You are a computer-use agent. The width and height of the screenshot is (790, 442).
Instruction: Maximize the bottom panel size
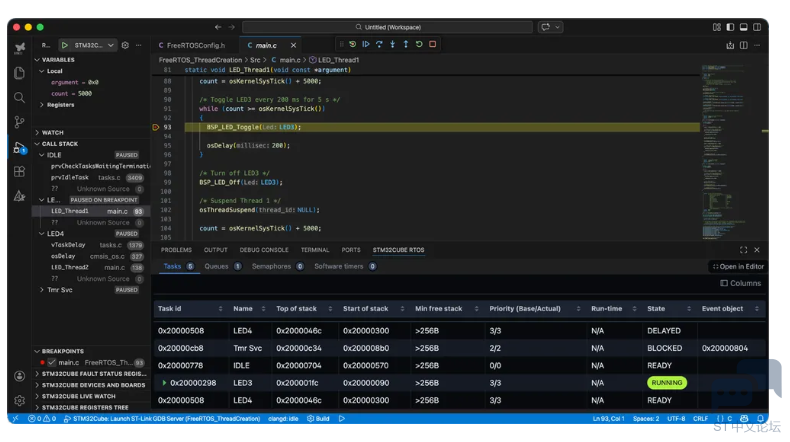point(743,250)
